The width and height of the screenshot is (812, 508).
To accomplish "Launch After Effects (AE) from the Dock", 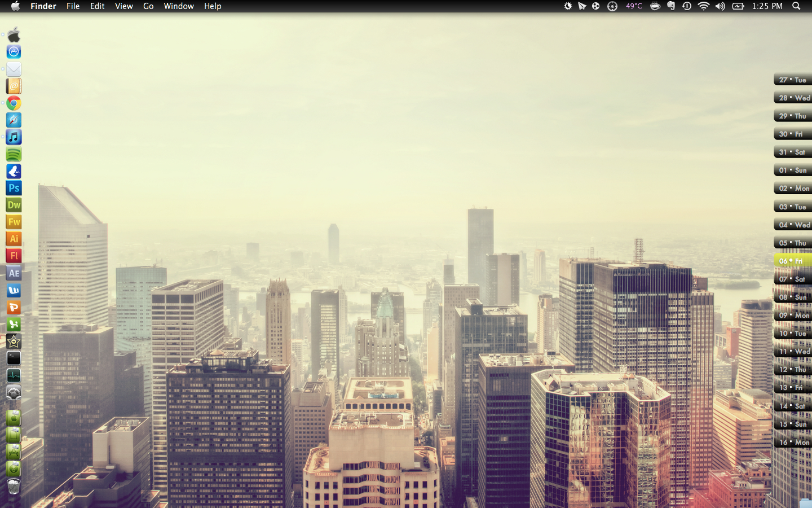I will point(14,273).
